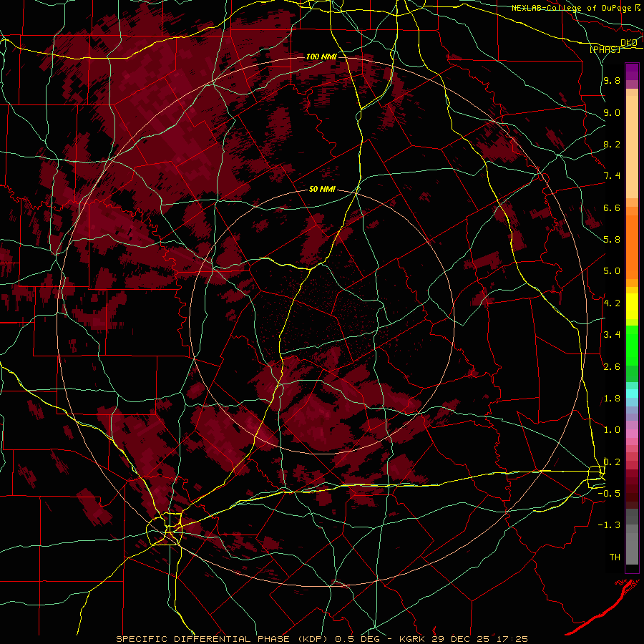Image resolution: width=644 pixels, height=644 pixels.
Task: Click the 9.0 value on color scale
Action: pyautogui.click(x=612, y=112)
